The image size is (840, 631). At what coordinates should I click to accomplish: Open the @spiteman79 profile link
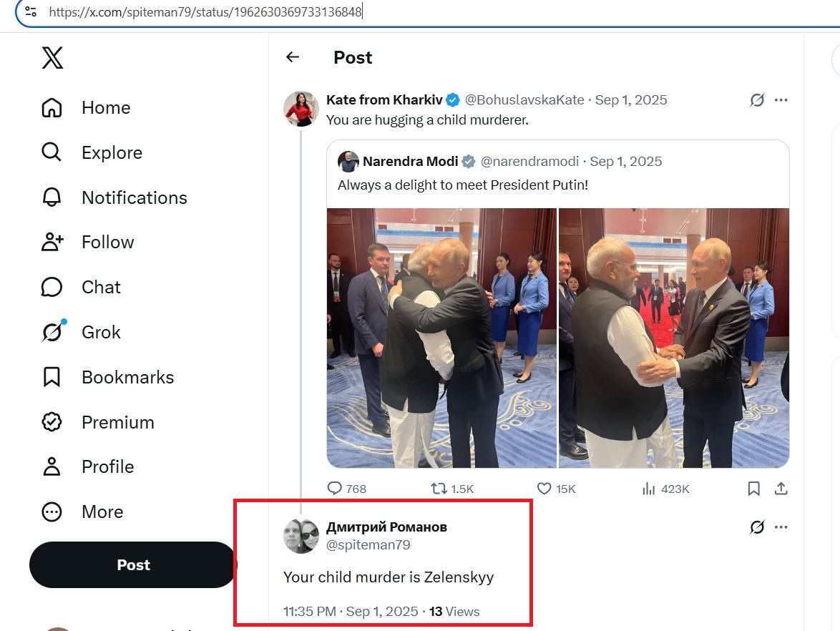coord(368,544)
